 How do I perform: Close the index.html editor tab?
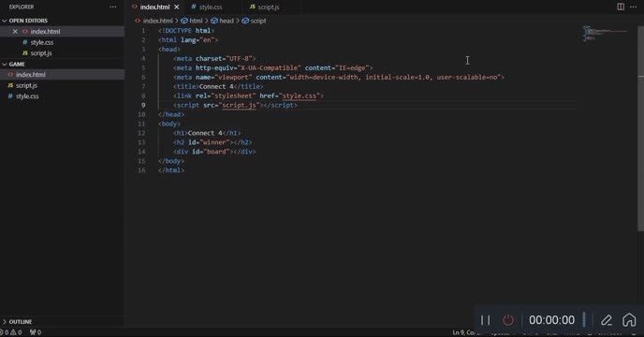(177, 7)
